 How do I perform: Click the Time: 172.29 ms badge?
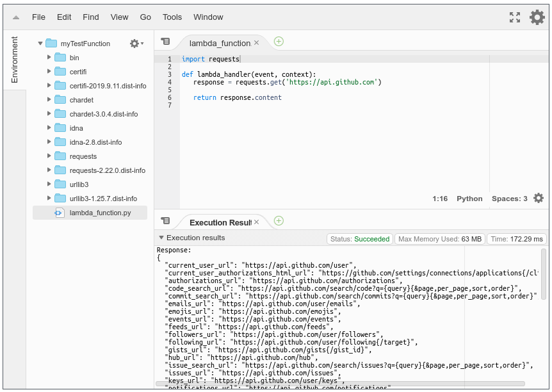pos(516,239)
